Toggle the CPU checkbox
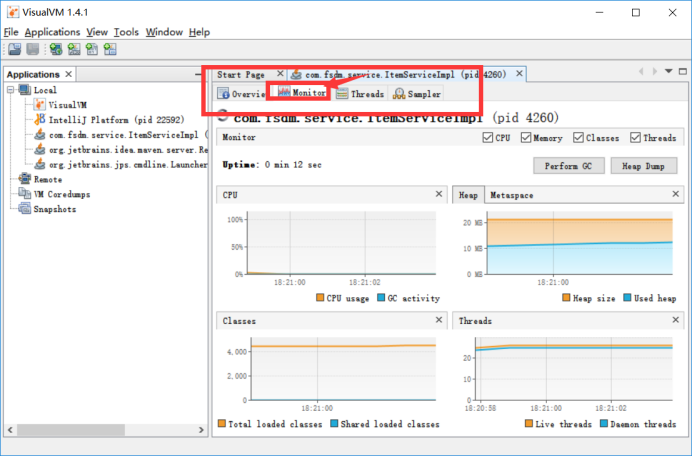The height and width of the screenshot is (456, 692). 487,138
